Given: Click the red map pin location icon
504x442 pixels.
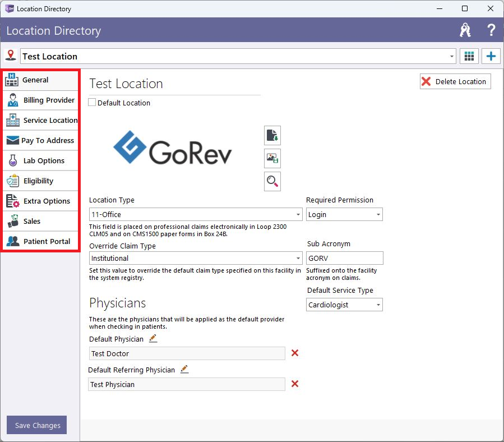Looking at the screenshot, I should tap(11, 56).
